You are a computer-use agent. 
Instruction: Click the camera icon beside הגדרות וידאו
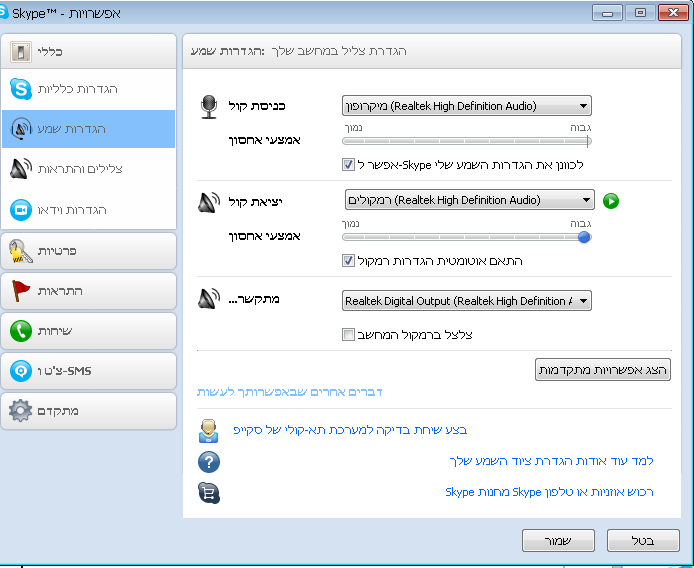[x=21, y=210]
